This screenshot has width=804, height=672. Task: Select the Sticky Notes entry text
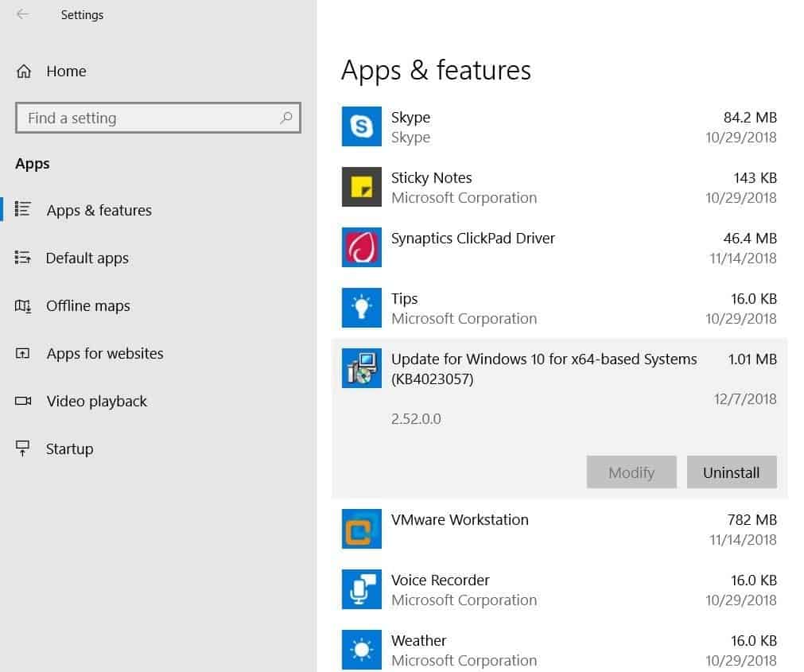coord(431,178)
